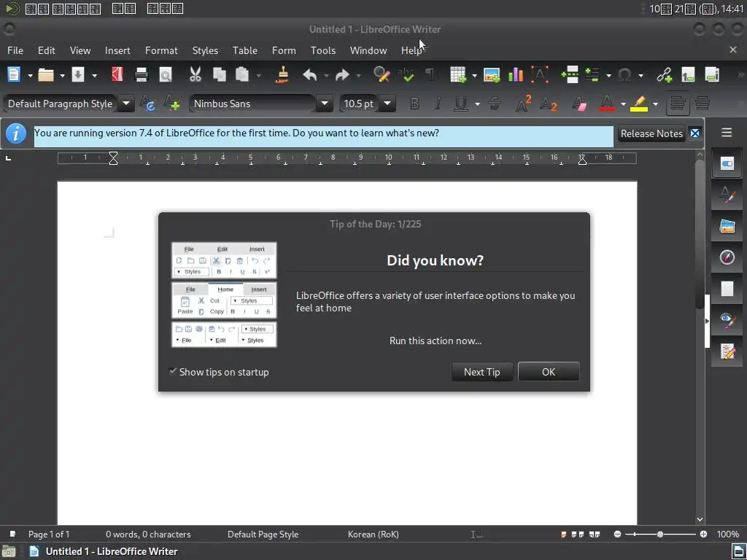Toggle Align Left
This screenshot has height=560, width=747.
click(x=678, y=103)
